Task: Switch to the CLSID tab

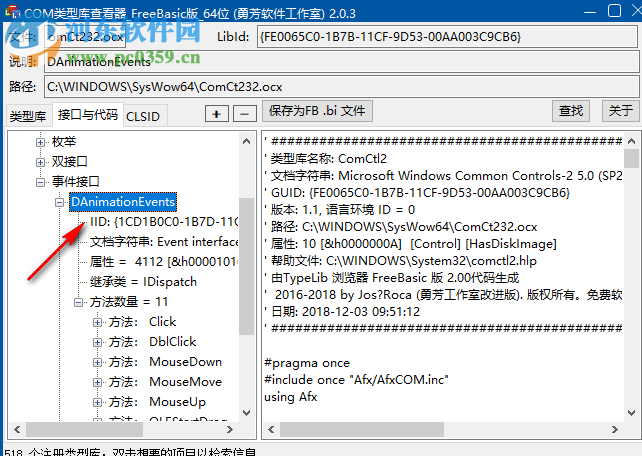Action: point(143,116)
